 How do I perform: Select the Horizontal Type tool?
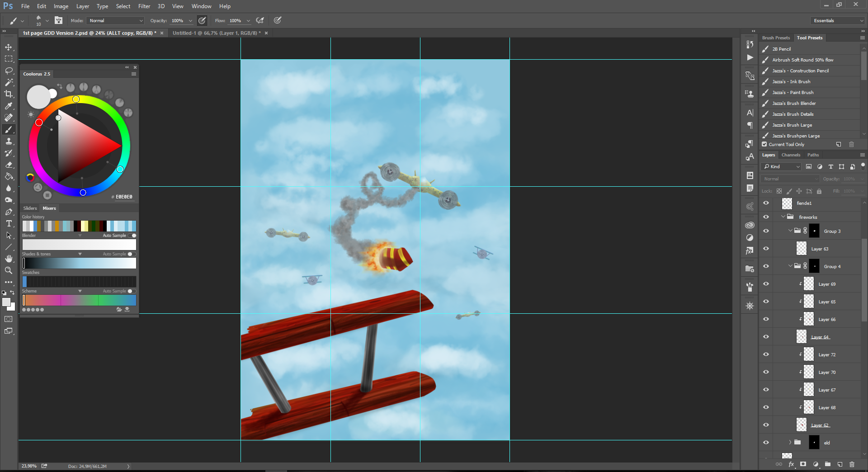pyautogui.click(x=9, y=224)
